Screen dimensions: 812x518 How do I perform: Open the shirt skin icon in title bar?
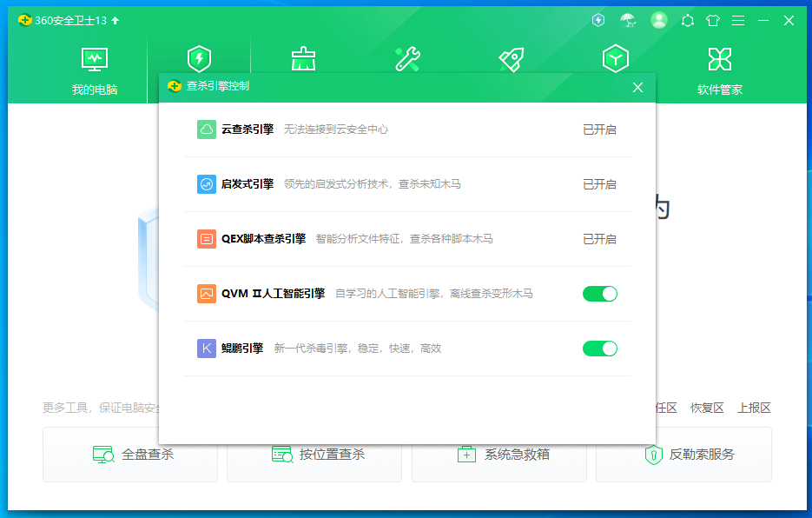(x=713, y=20)
